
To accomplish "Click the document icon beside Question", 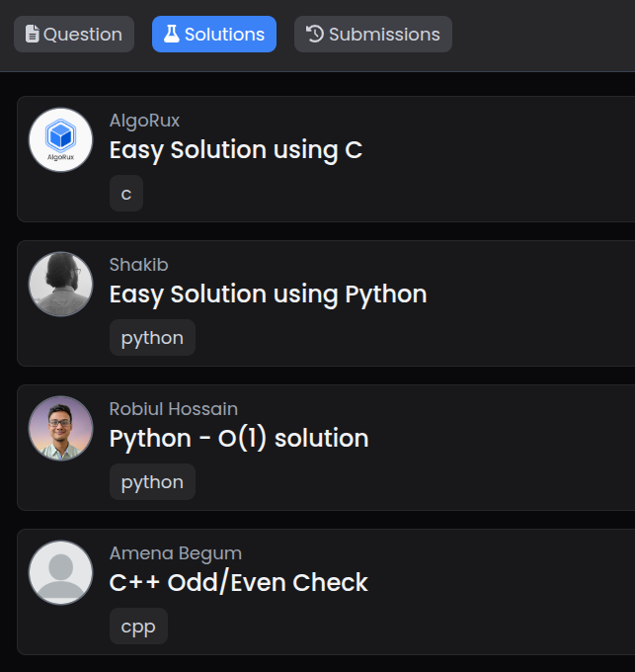I will (x=32, y=35).
